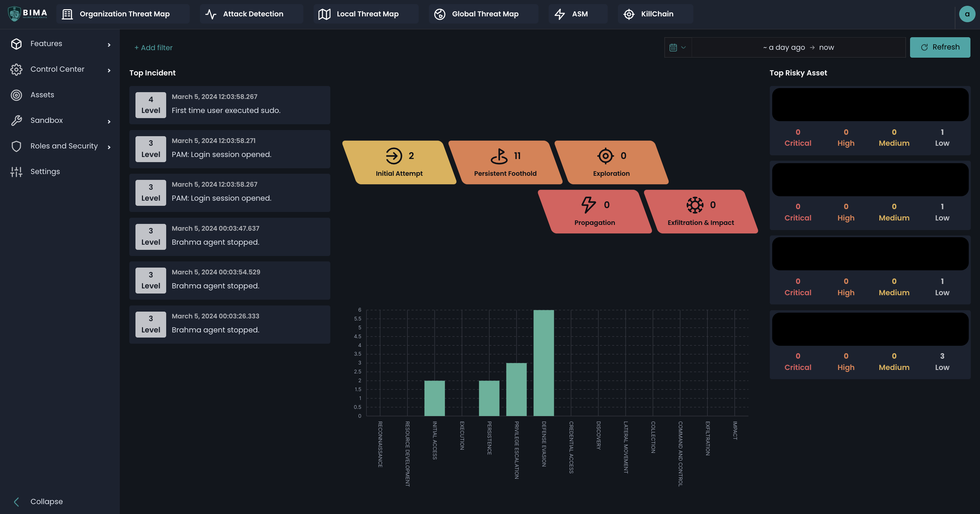Open the Local Threat Map tab
This screenshot has height=514, width=980.
coord(365,14)
